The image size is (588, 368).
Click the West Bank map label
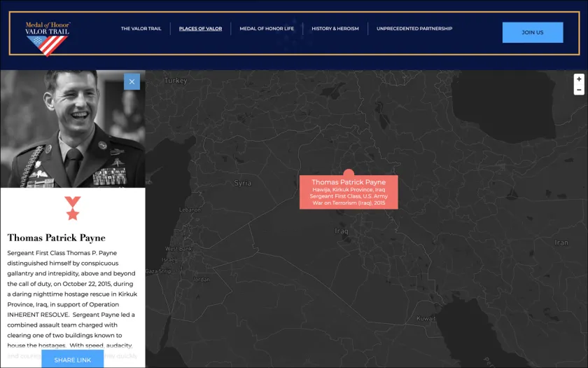[178, 249]
